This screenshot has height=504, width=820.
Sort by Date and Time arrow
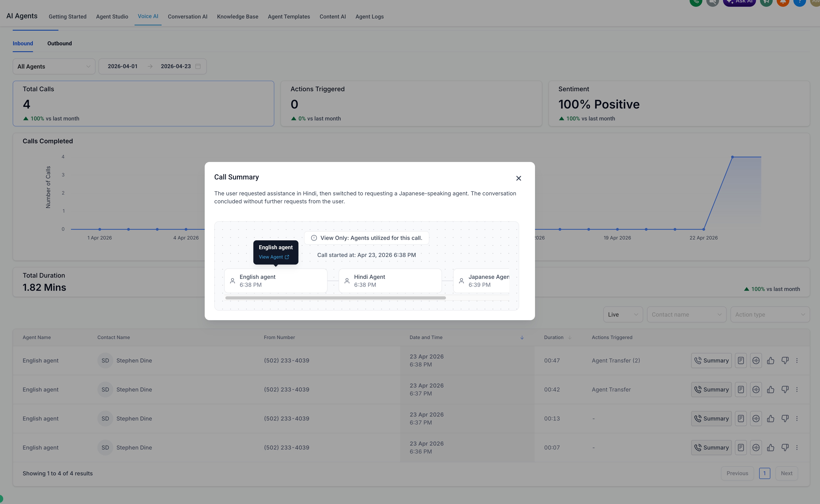522,337
